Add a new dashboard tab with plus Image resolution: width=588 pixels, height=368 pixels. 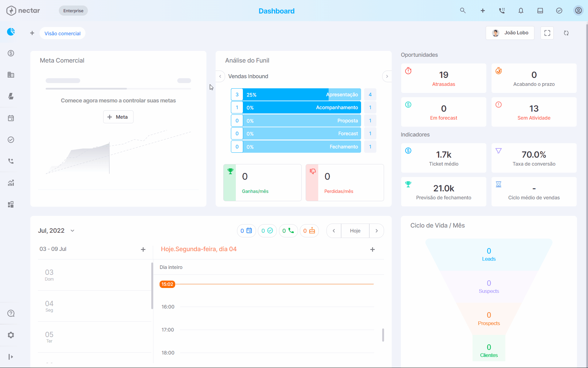pyautogui.click(x=32, y=33)
